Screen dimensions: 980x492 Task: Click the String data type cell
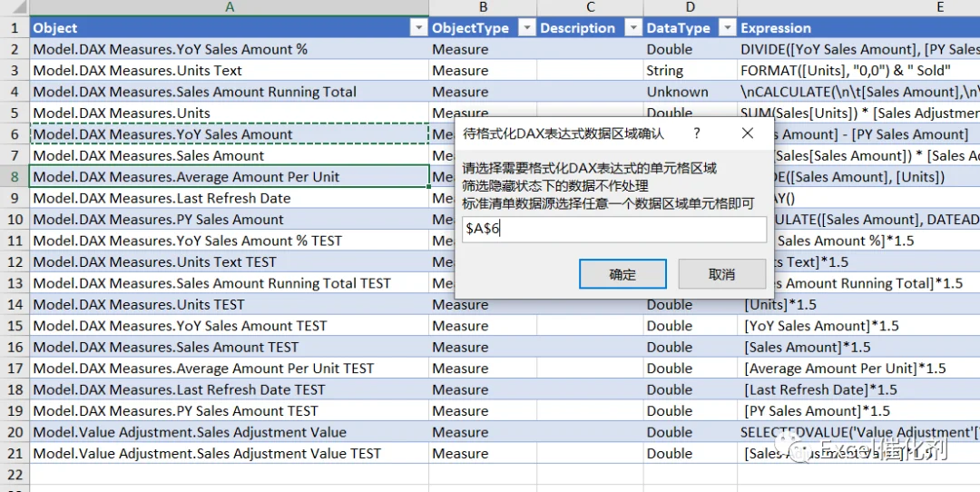tap(690, 71)
